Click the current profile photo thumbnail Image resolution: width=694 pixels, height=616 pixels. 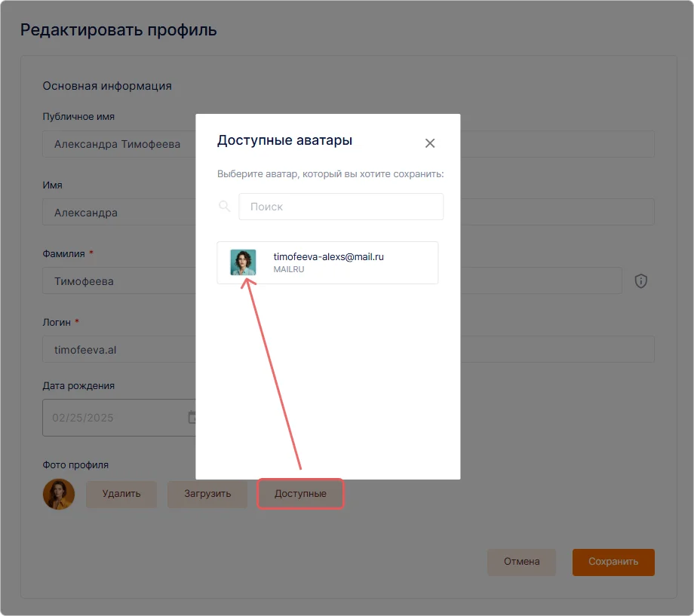(59, 495)
